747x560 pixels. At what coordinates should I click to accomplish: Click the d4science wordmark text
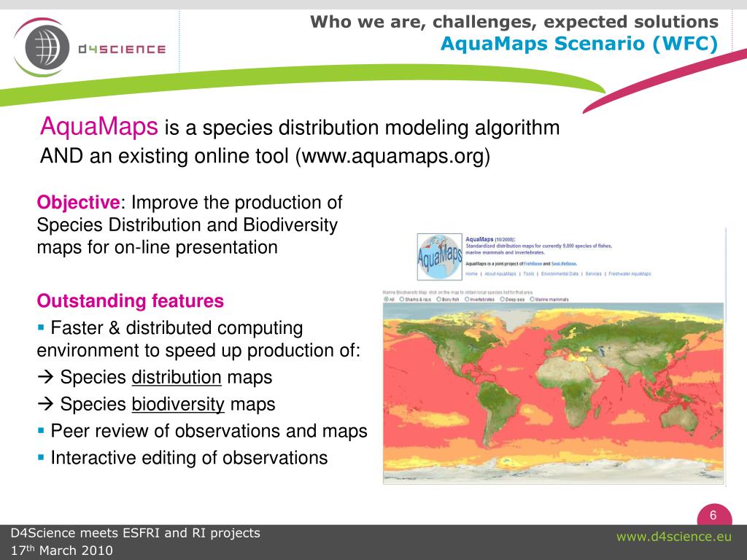122,49
